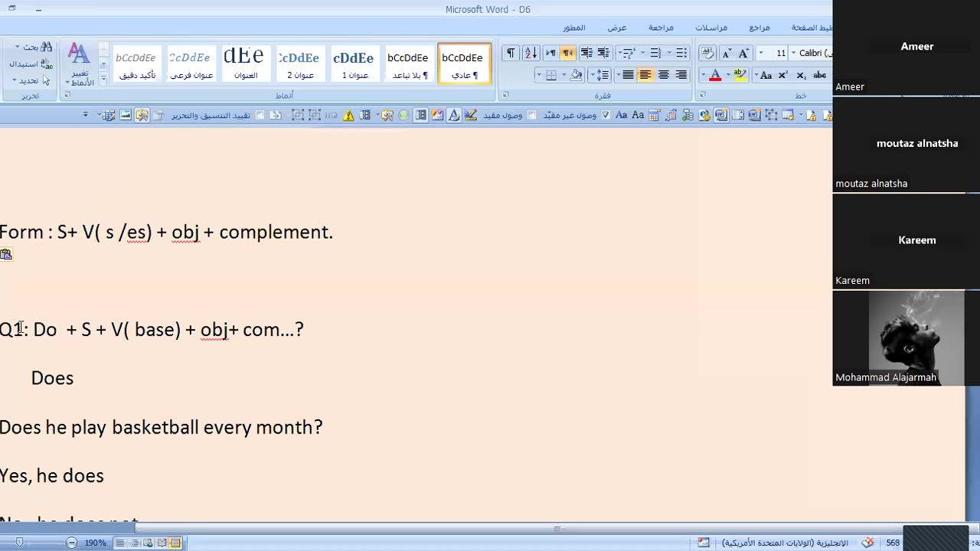Toggle strikethrough formatting
The width and height of the screenshot is (980, 551).
pyautogui.click(x=819, y=75)
